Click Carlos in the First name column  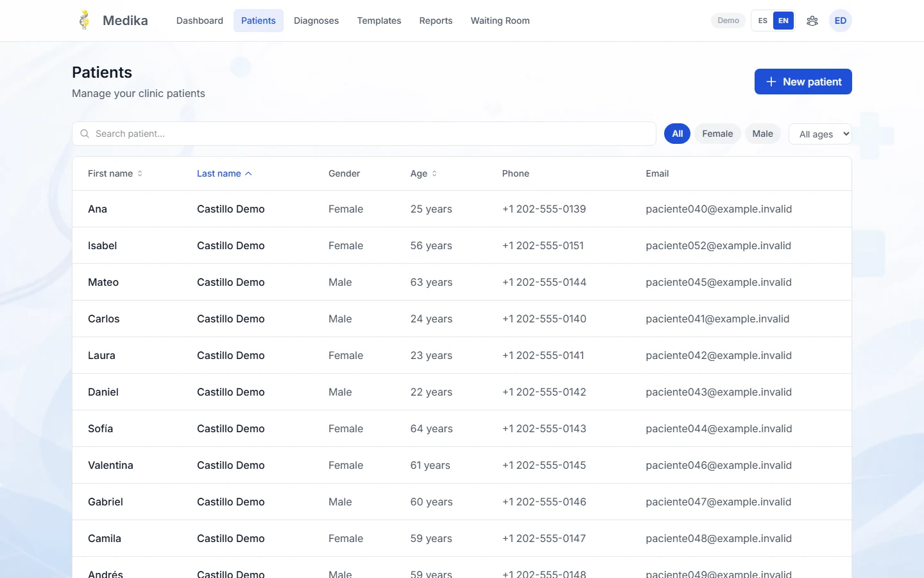pos(104,319)
